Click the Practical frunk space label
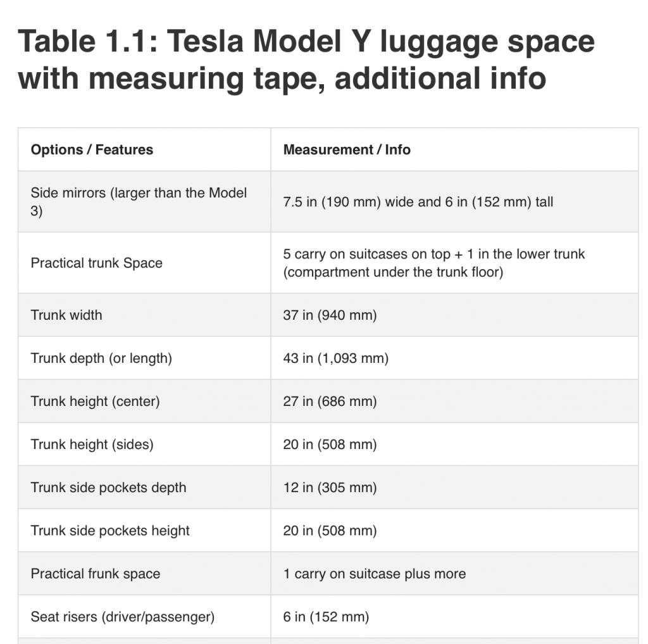The height and width of the screenshot is (644, 648). 96,574
